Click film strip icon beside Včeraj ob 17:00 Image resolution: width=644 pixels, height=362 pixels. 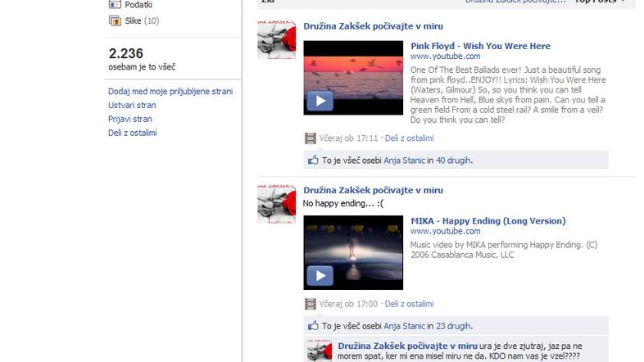[310, 304]
